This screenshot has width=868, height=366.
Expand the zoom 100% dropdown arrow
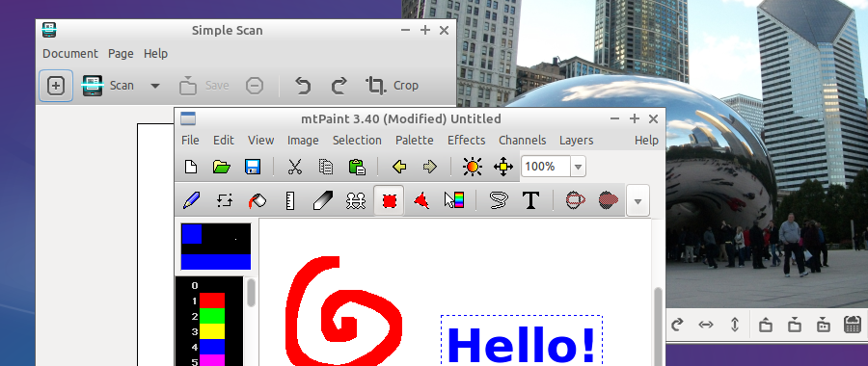point(578,167)
